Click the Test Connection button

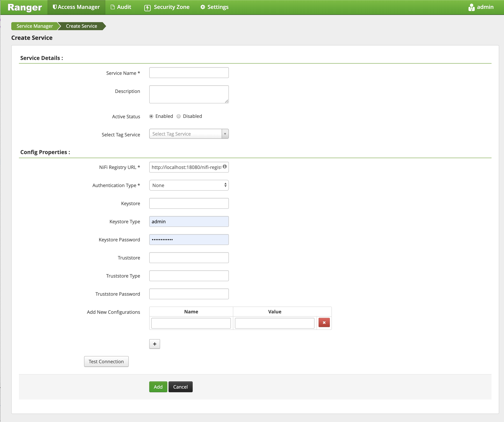tap(106, 361)
